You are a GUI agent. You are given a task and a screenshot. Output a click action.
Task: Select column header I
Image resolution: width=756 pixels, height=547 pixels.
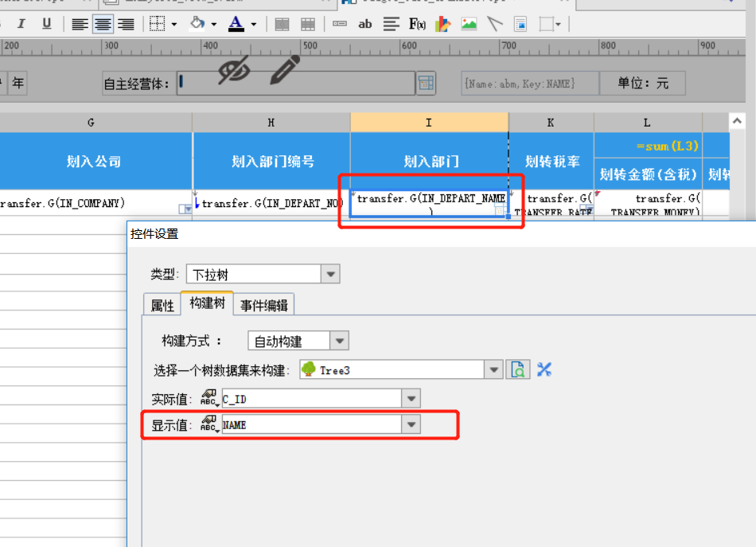pos(429,123)
